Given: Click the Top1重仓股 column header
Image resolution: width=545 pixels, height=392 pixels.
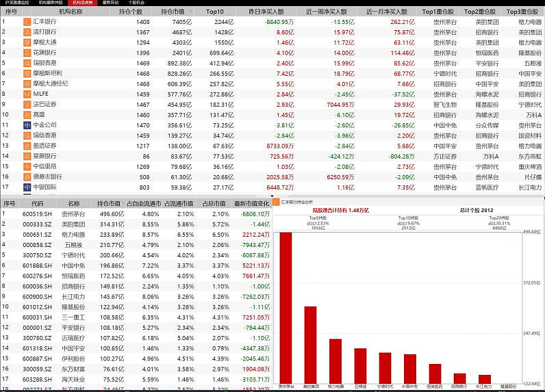Looking at the screenshot, I should (438, 12).
